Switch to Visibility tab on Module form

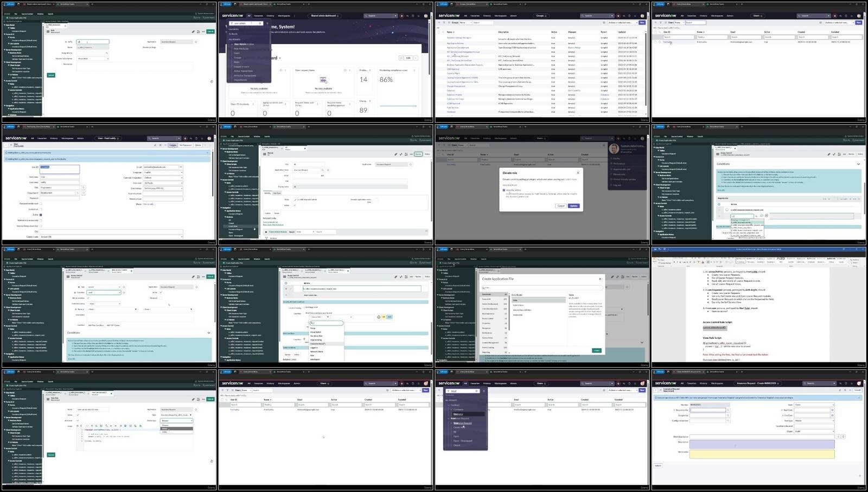267,193
